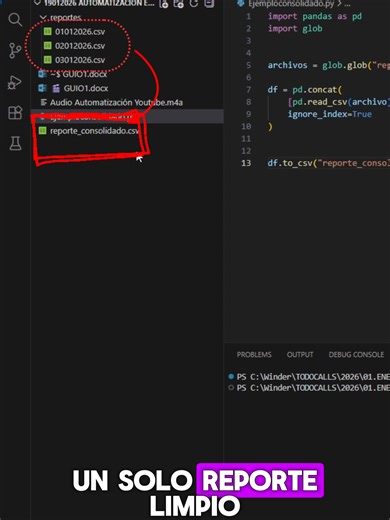Screen dimensions: 390x520
Task: Open the Source Control view
Action: click(x=15, y=51)
